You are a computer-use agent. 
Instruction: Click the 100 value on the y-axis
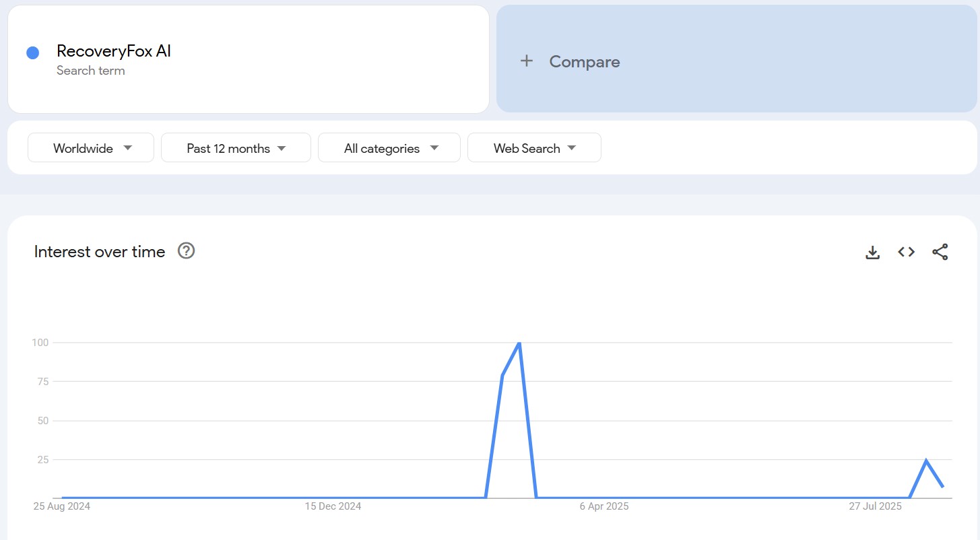coord(40,343)
